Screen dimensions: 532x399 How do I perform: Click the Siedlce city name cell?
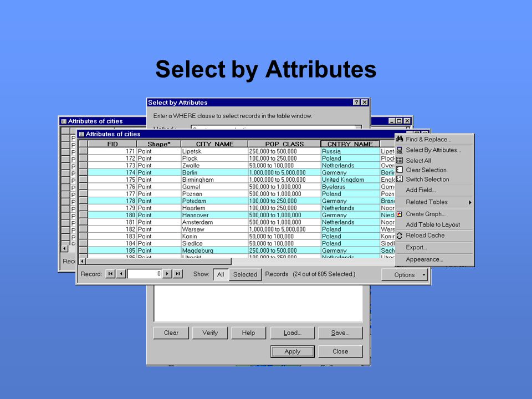pos(214,243)
